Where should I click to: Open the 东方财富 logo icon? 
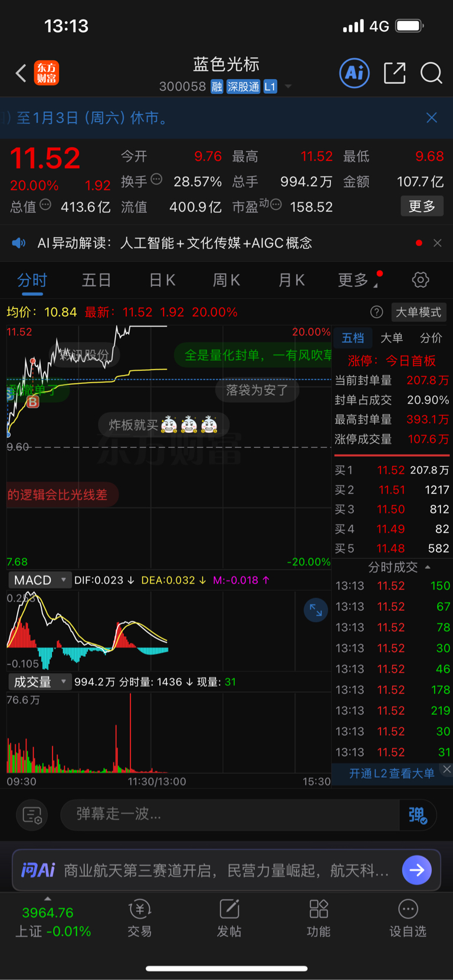click(47, 73)
